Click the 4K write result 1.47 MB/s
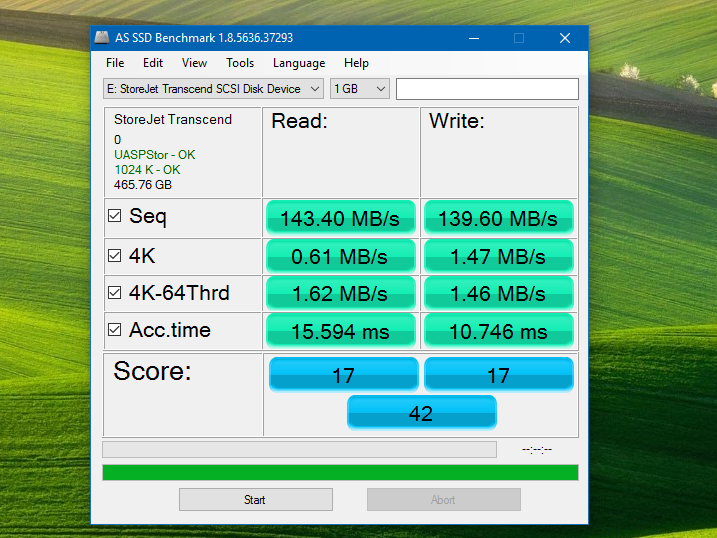This screenshot has width=717, height=538. (498, 256)
